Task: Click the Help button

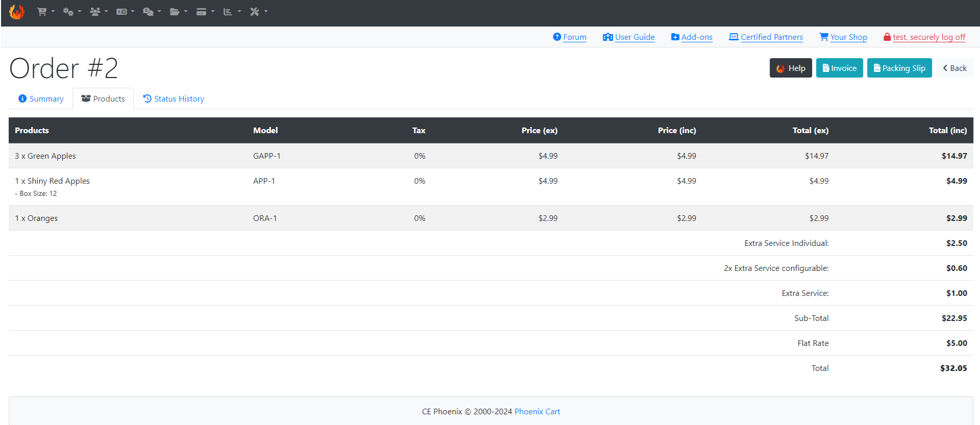Action: pos(791,68)
